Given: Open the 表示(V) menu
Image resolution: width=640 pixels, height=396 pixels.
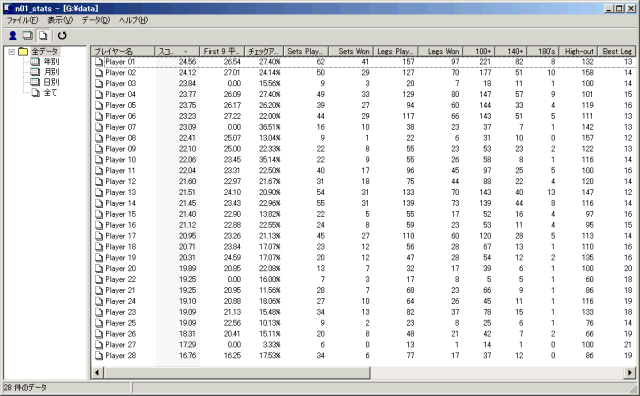Looking at the screenshot, I should (x=60, y=20).
